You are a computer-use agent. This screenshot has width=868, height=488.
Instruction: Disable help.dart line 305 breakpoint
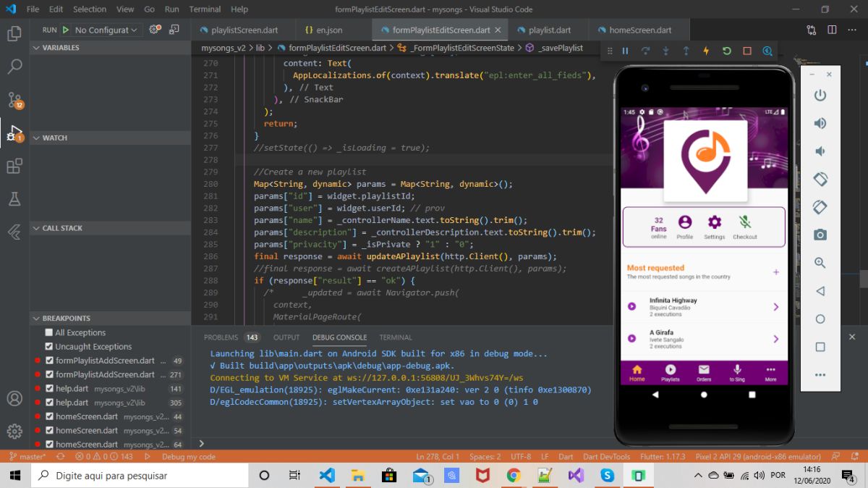click(49, 403)
